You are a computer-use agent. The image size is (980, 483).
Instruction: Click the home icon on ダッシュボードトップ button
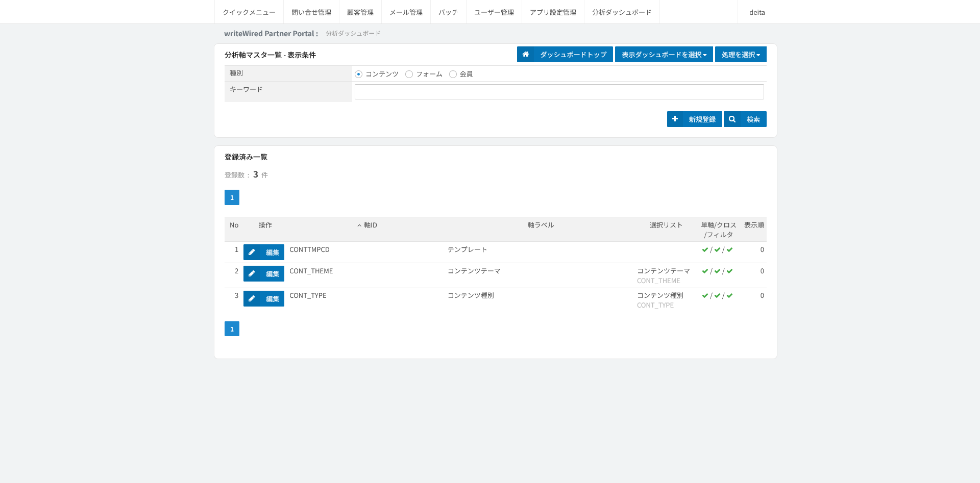525,55
